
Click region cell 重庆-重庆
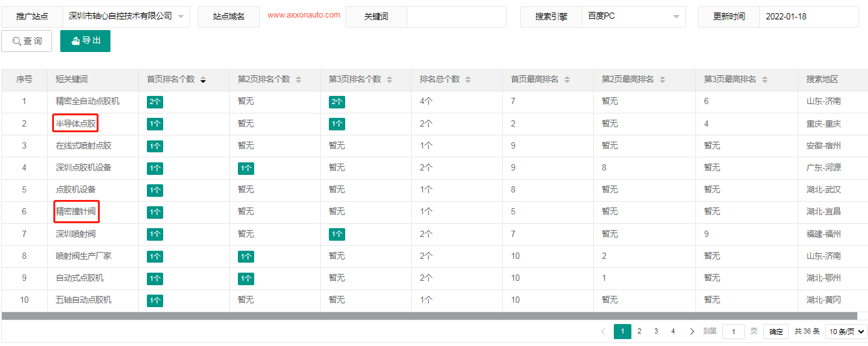click(823, 123)
